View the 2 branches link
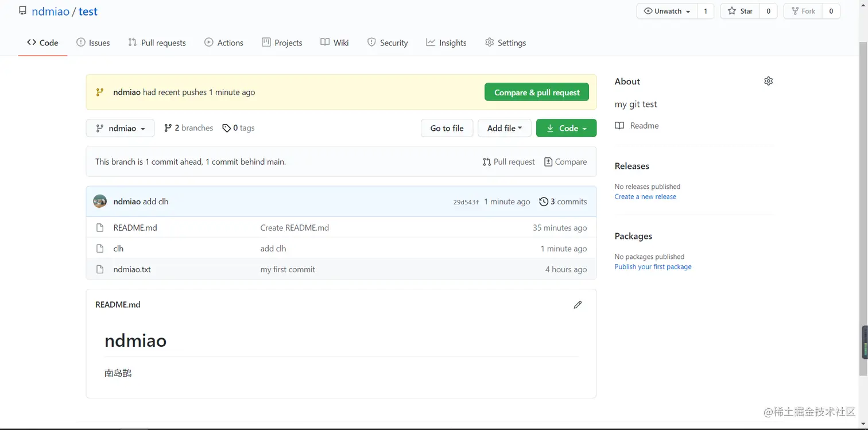Image resolution: width=868 pixels, height=430 pixels. 188,128
